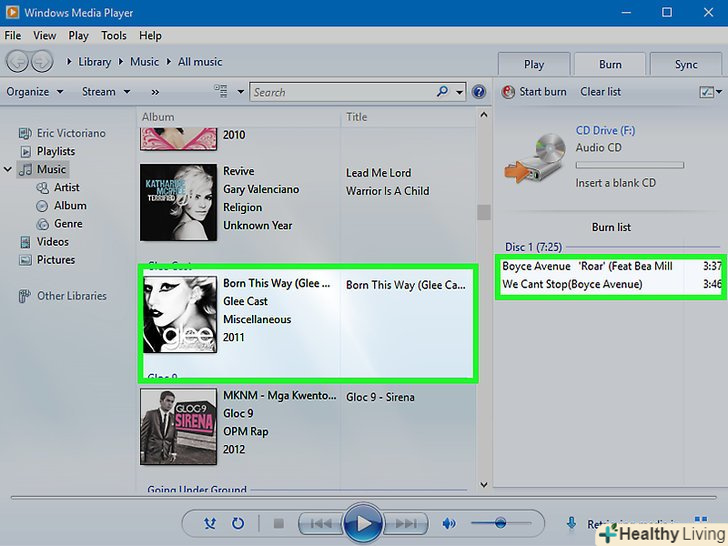The image size is (728, 546).
Task: Click the Back navigation arrow
Action: [17, 62]
